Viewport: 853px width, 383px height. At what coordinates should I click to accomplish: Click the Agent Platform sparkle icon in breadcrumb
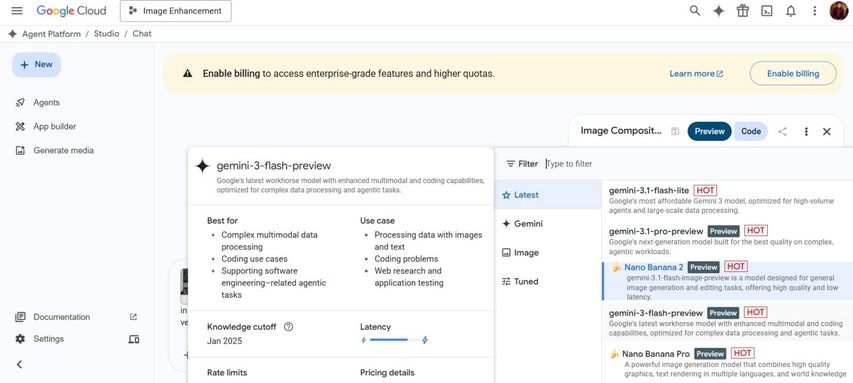click(12, 34)
